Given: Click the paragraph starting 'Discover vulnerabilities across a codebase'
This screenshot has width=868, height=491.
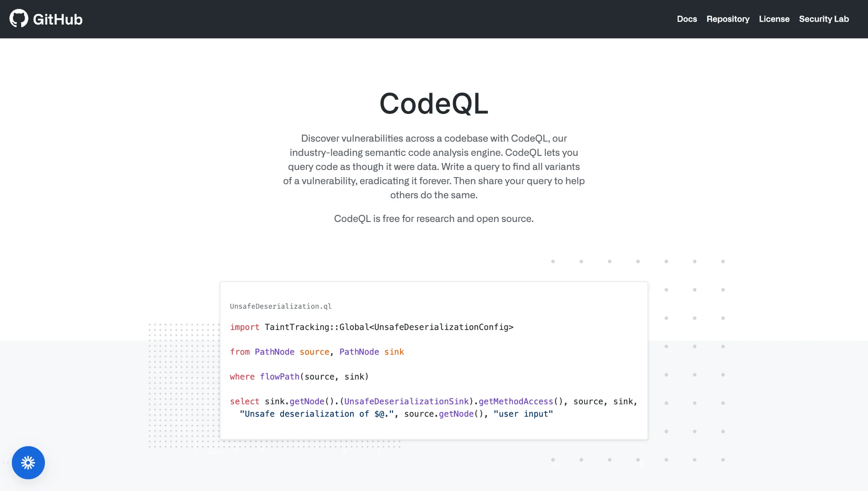Looking at the screenshot, I should point(434,166).
